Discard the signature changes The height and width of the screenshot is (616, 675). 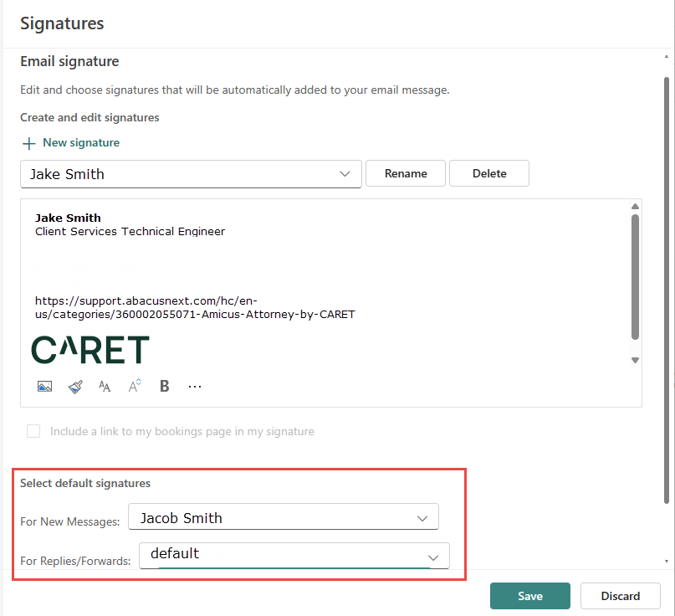[x=621, y=596]
